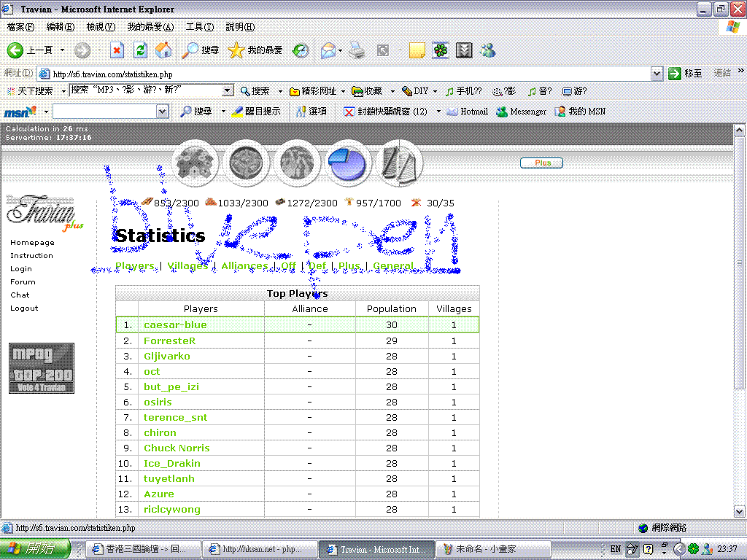Screen dimensions: 747x560
Task: Open the village center round icon
Action: click(246, 163)
